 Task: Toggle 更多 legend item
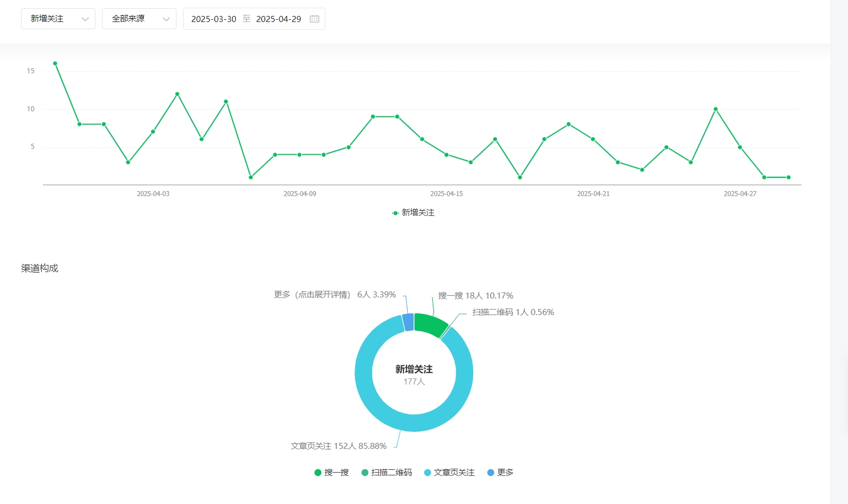pos(500,473)
